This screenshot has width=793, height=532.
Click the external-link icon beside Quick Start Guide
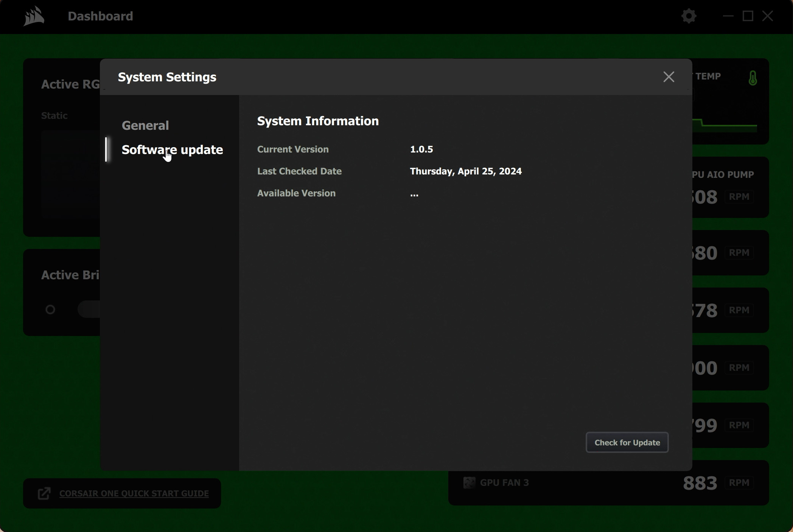pyautogui.click(x=44, y=493)
